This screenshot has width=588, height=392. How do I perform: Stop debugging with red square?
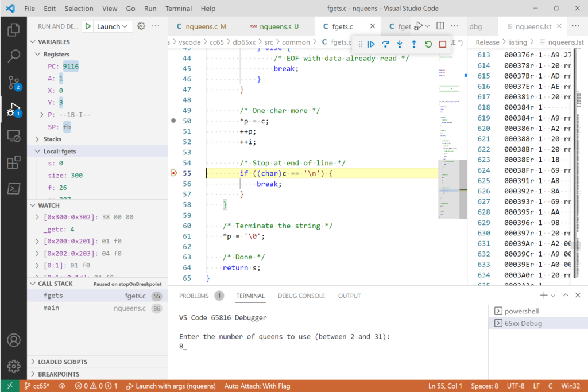(443, 44)
